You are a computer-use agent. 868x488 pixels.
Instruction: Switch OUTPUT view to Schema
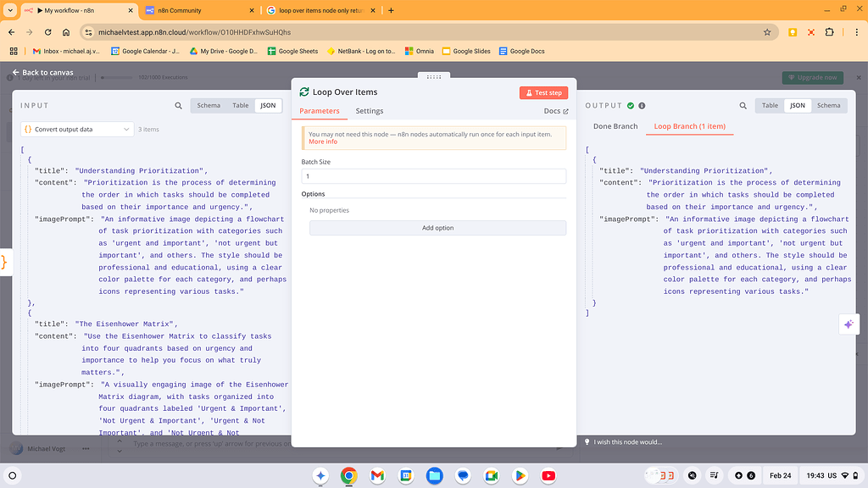click(x=829, y=105)
